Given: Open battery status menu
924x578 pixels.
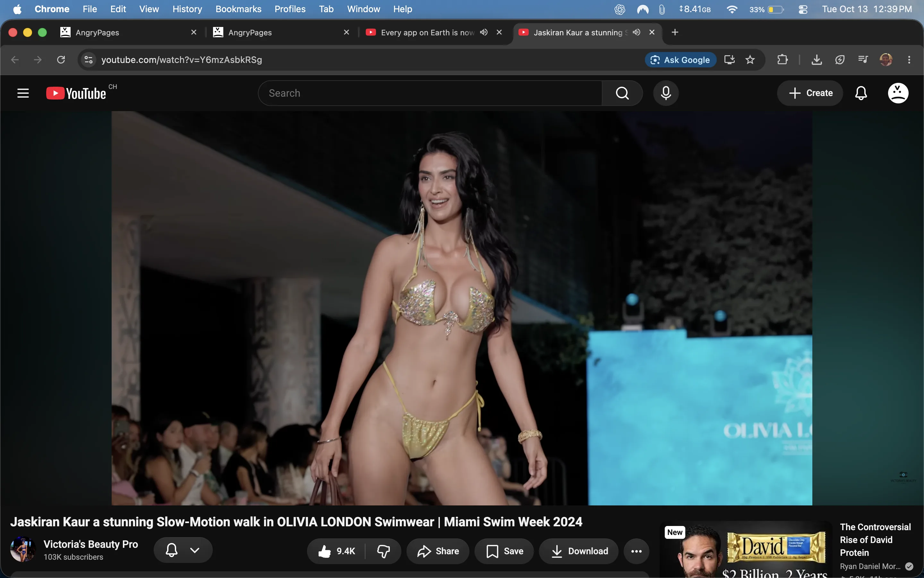Looking at the screenshot, I should pyautogui.click(x=766, y=9).
